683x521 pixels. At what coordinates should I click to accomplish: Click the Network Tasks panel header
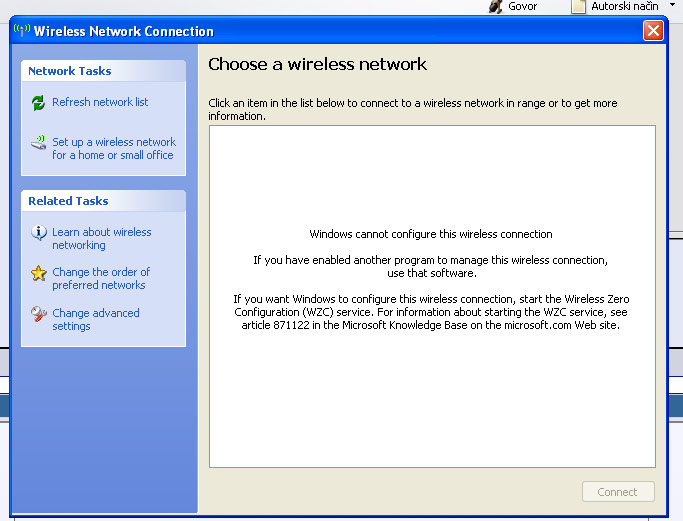pos(103,71)
